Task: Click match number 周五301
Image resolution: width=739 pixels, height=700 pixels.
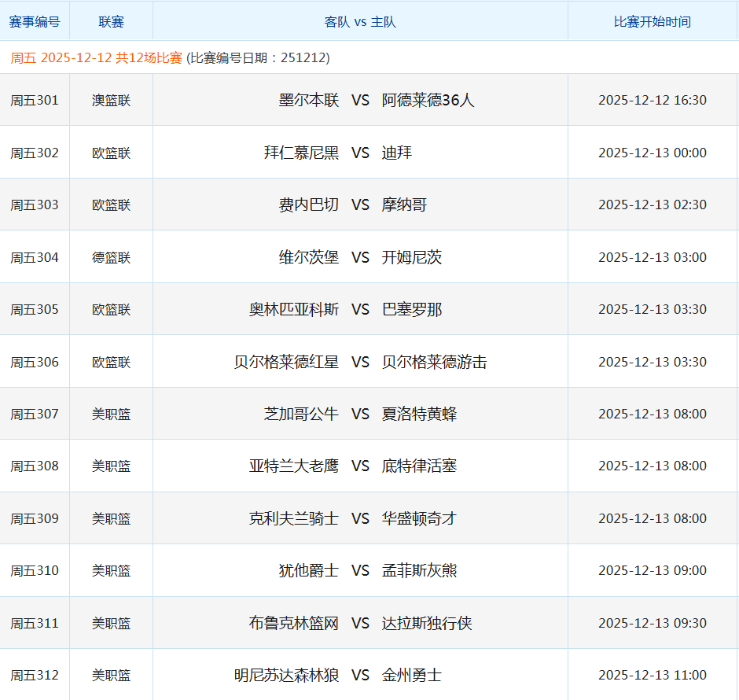Action: [x=35, y=100]
